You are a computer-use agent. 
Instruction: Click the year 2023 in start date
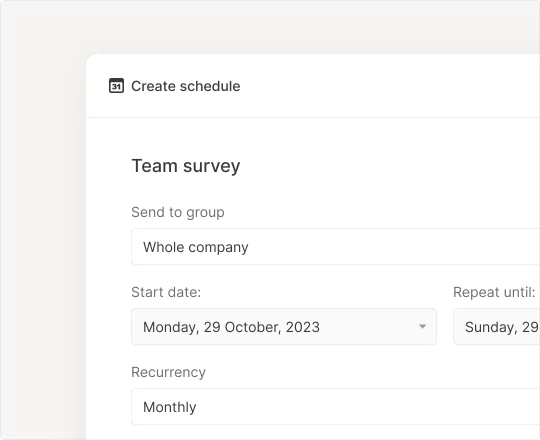[303, 327]
